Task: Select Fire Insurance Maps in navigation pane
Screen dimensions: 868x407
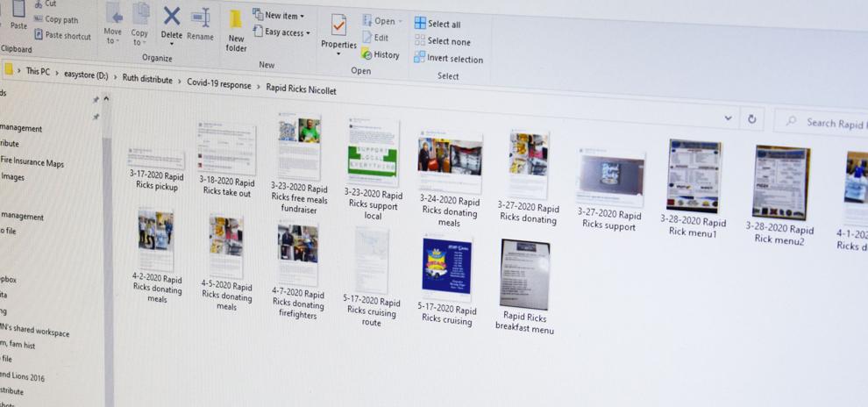Action: click(x=32, y=163)
